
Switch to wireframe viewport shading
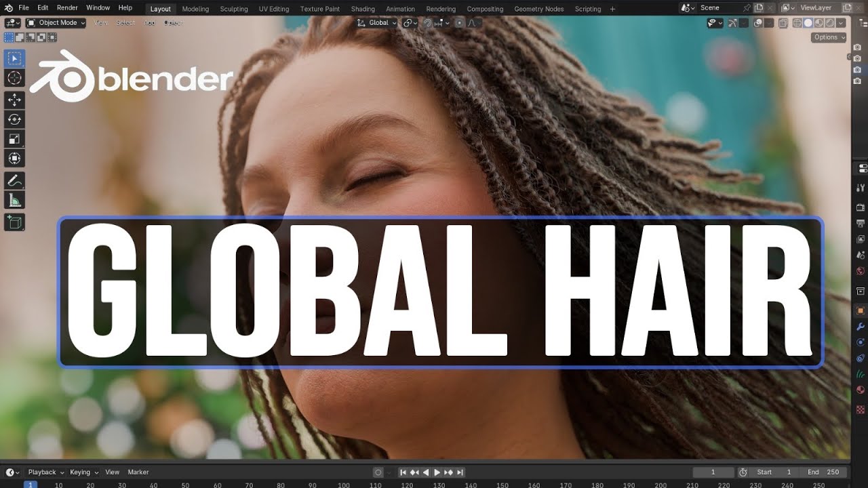pyautogui.click(x=797, y=23)
